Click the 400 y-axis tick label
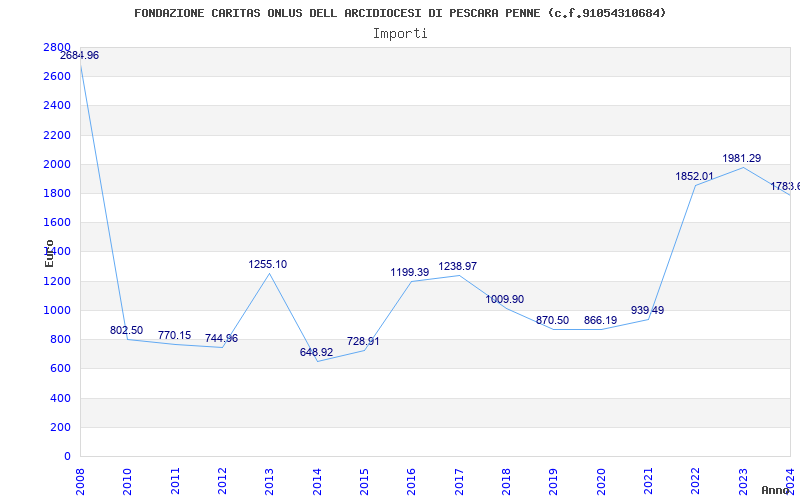This screenshot has height=500, width=800. pyautogui.click(x=61, y=398)
